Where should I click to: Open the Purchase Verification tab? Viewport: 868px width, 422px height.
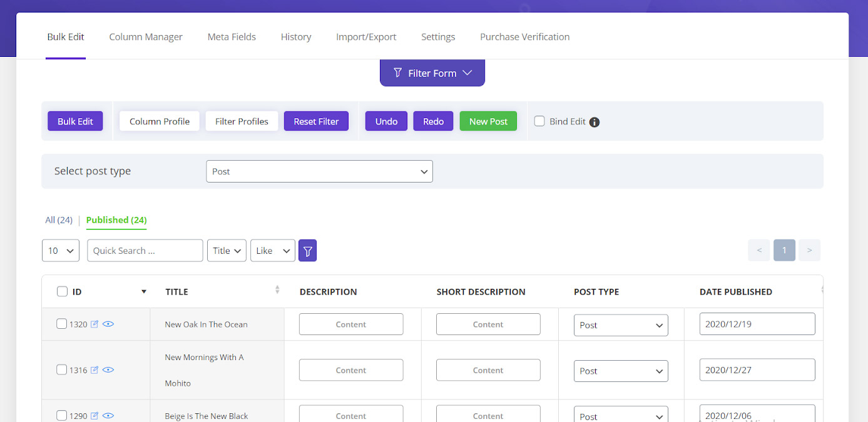pyautogui.click(x=524, y=37)
